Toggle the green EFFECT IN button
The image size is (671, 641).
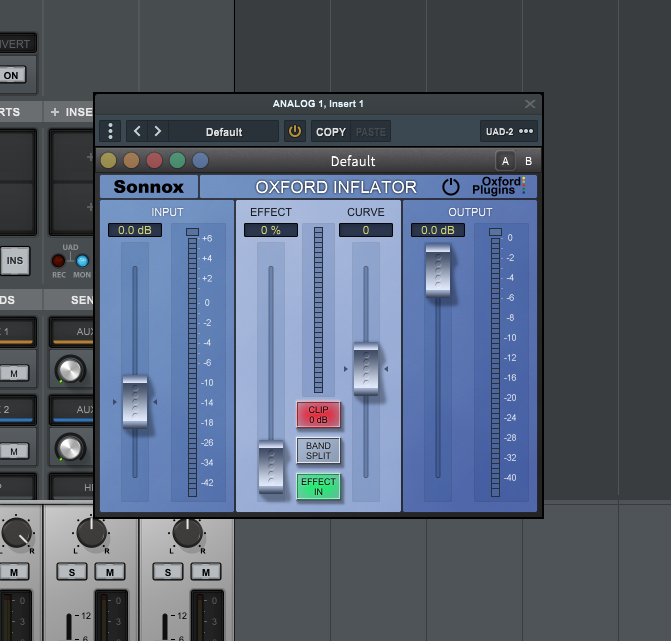(318, 487)
